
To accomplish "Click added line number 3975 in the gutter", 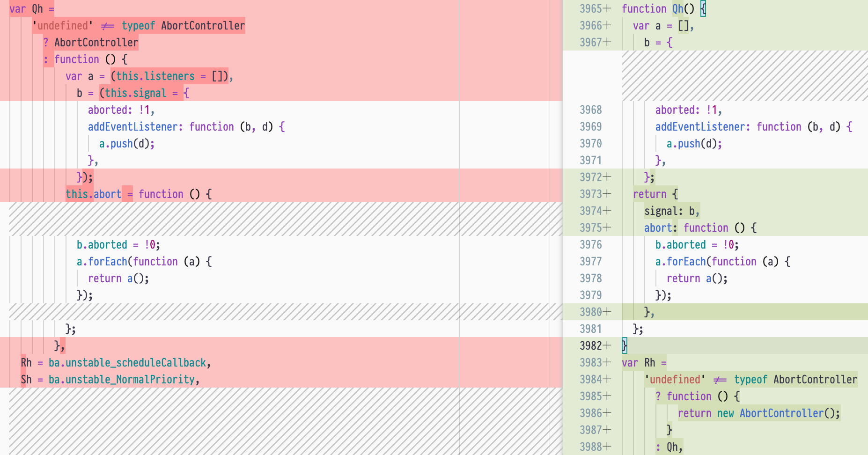I will [591, 228].
